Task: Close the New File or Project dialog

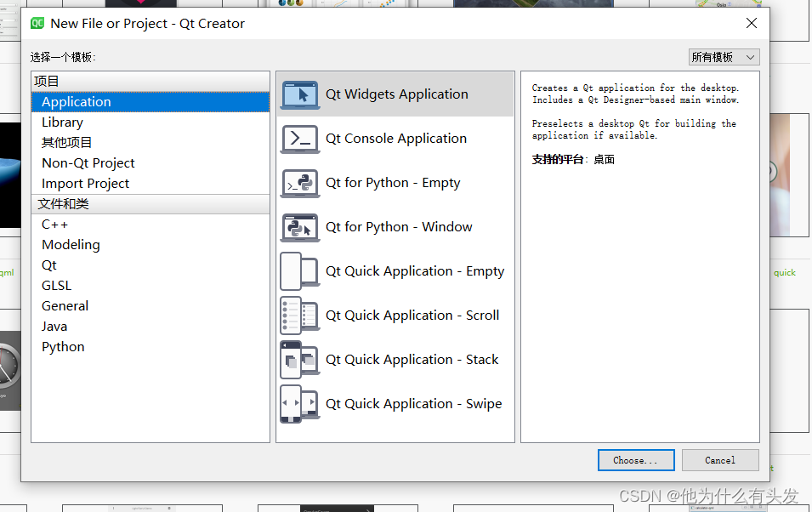Action: point(752,23)
